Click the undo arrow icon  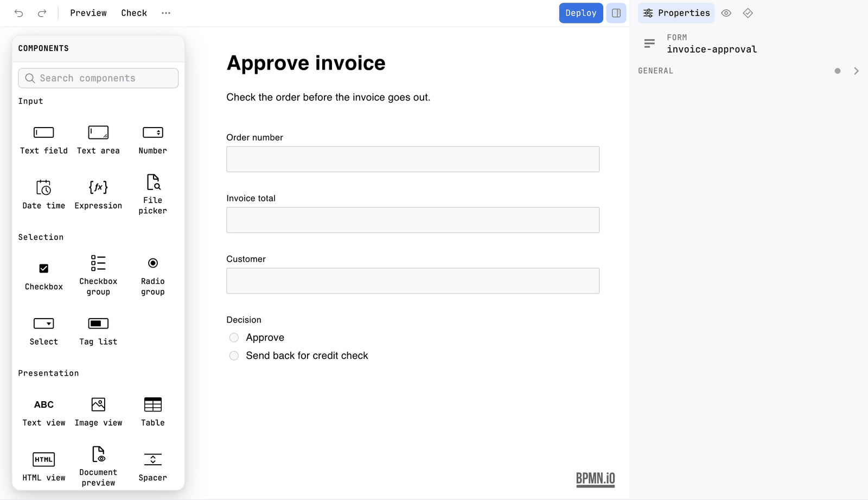[19, 13]
